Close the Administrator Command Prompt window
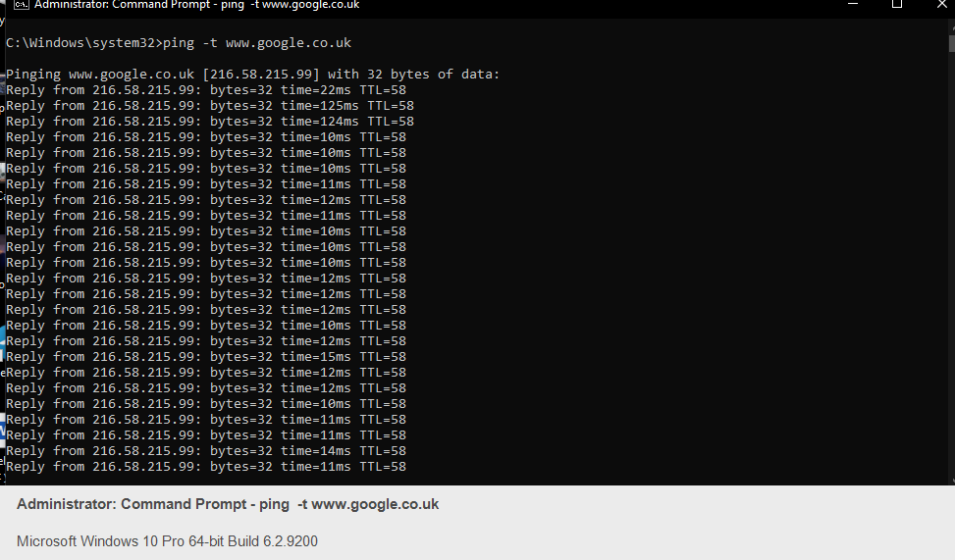 941,4
